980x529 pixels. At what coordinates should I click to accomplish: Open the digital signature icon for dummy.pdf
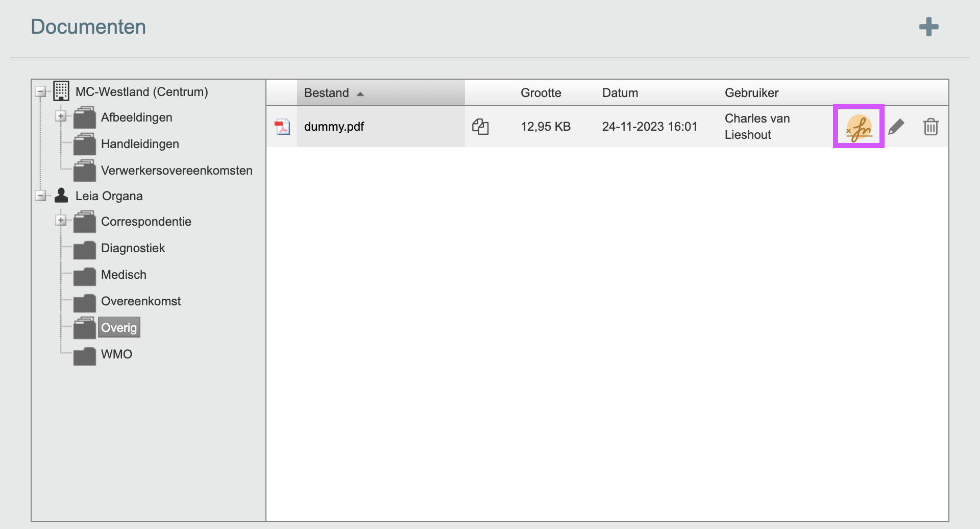(x=859, y=127)
